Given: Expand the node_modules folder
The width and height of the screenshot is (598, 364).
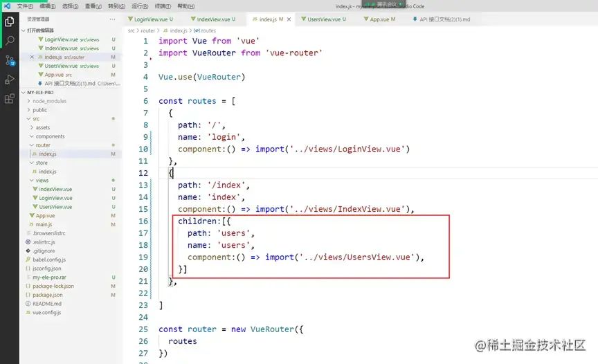Looking at the screenshot, I should tap(28, 101).
